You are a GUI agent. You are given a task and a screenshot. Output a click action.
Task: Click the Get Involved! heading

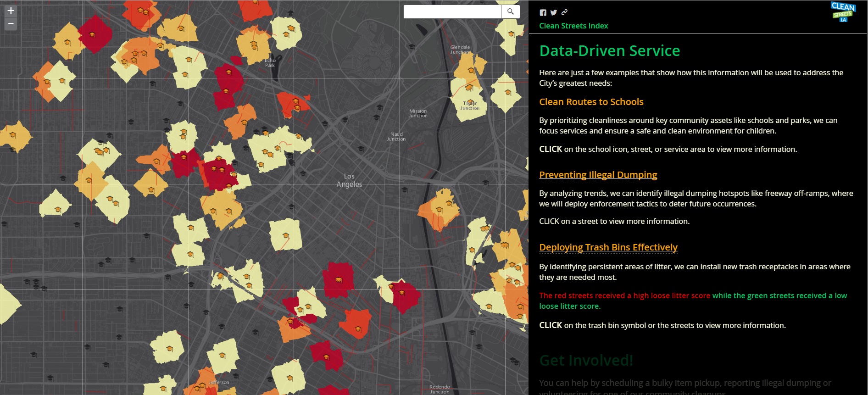coord(586,361)
